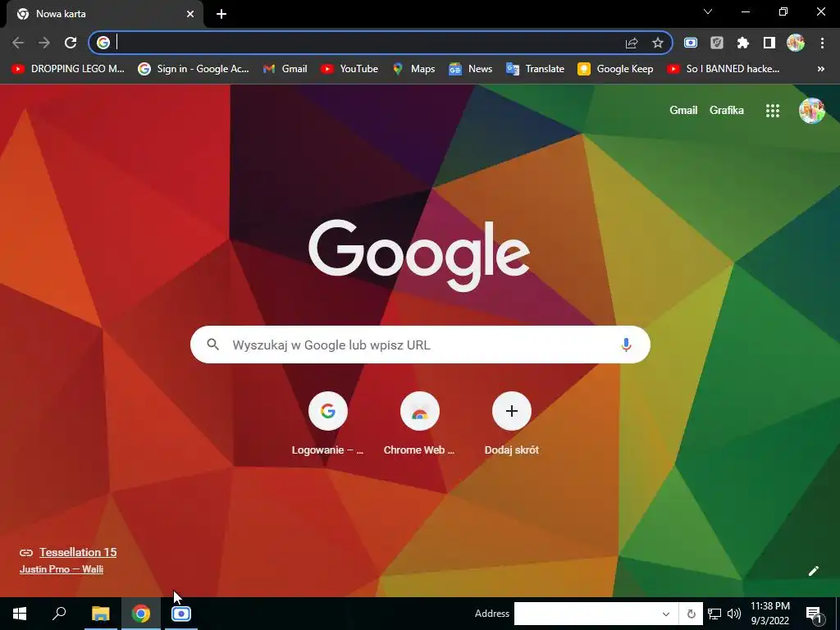Open the Justin Prno — Walli link
840x630 pixels.
pyautogui.click(x=61, y=569)
